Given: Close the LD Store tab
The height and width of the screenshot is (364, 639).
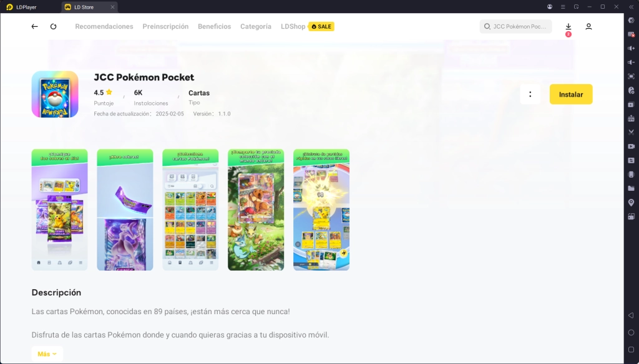Looking at the screenshot, I should [x=112, y=7].
